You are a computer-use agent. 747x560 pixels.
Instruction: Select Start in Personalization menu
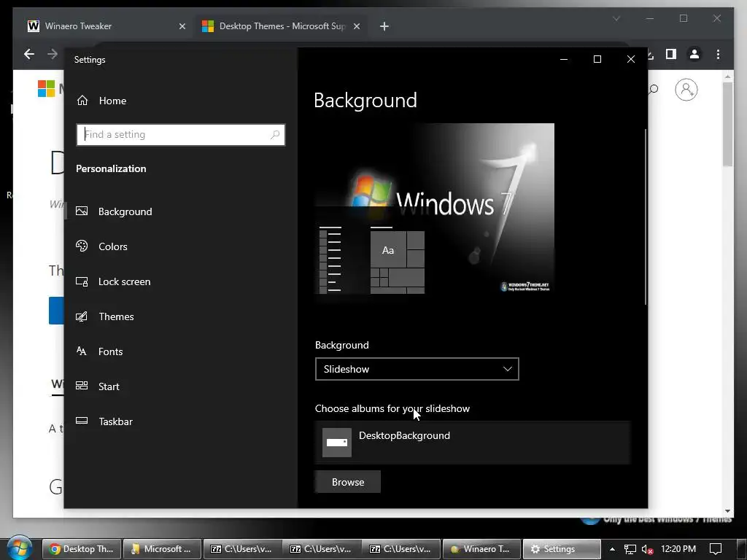tap(109, 386)
